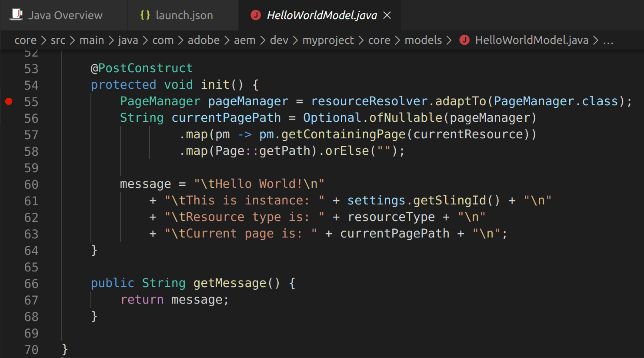This screenshot has width=644, height=358.
Task: Toggle the breakpoint on line 55
Action: [x=9, y=102]
